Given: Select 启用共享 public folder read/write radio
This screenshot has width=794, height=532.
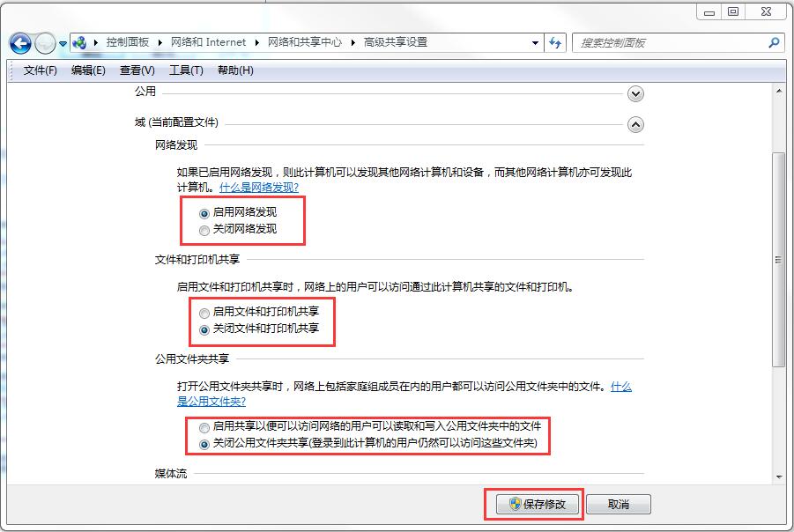Looking at the screenshot, I should coord(204,428).
